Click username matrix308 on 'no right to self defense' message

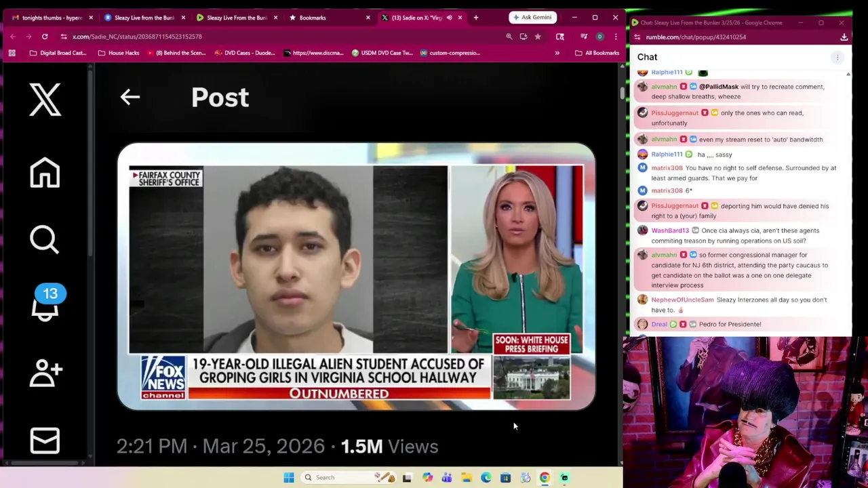pos(667,168)
